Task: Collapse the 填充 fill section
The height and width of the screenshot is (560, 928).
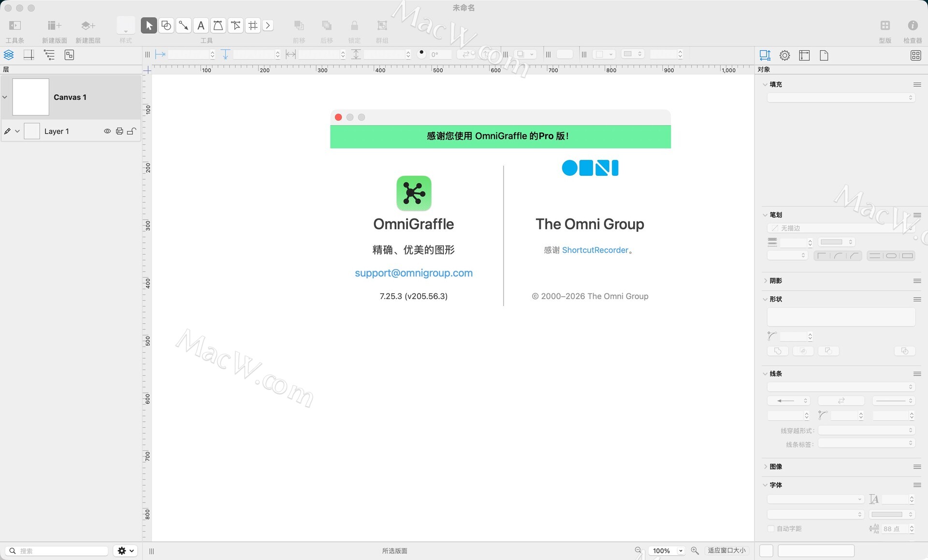Action: pos(765,85)
